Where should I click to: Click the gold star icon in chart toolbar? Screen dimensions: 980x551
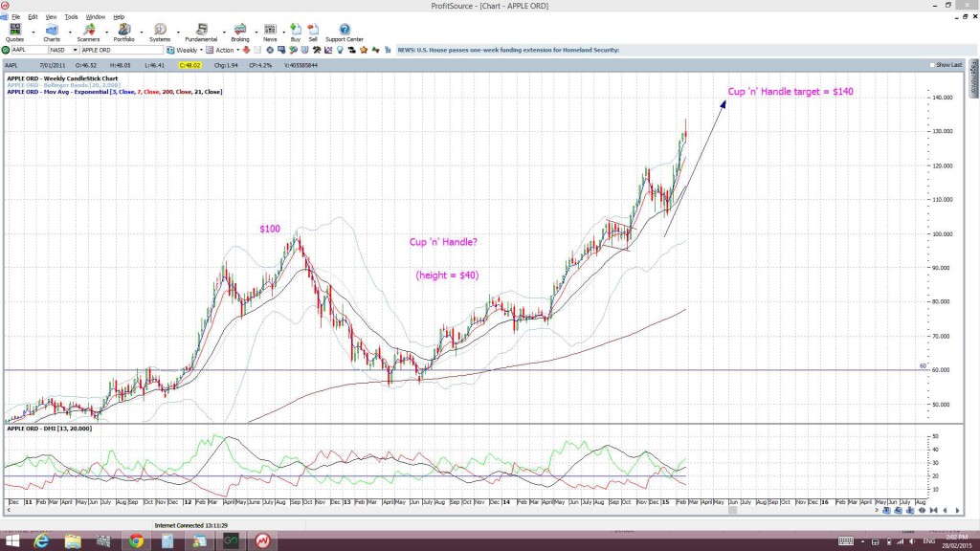364,50
